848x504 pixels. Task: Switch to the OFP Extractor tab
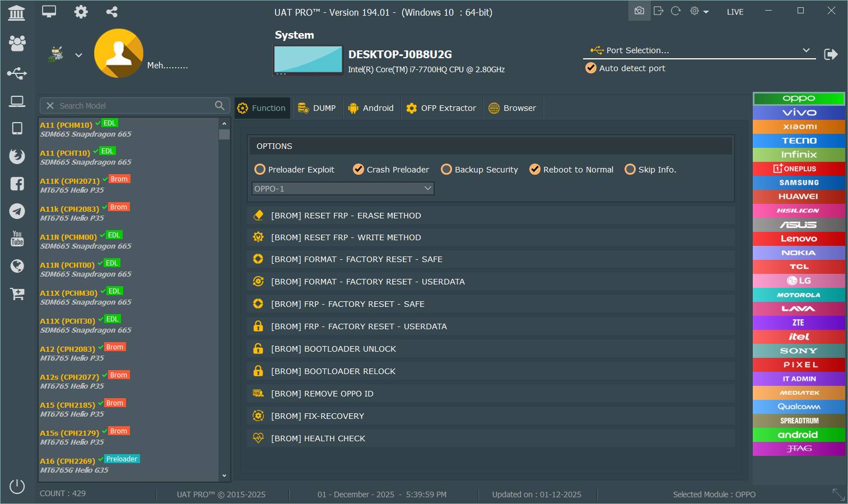441,108
